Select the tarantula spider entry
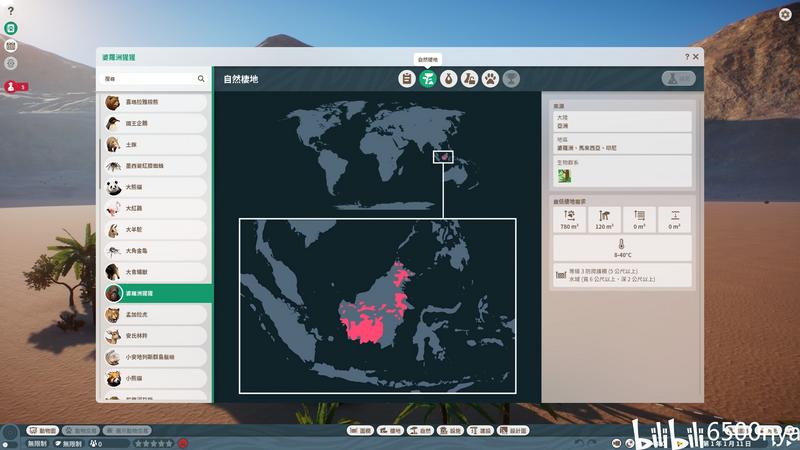The width and height of the screenshot is (800, 450). coord(155,166)
